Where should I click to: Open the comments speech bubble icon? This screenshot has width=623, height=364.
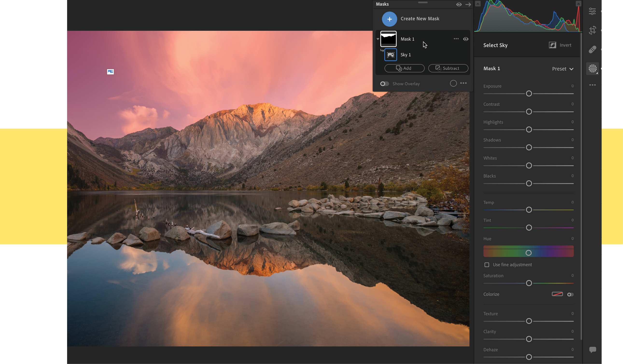click(x=593, y=350)
